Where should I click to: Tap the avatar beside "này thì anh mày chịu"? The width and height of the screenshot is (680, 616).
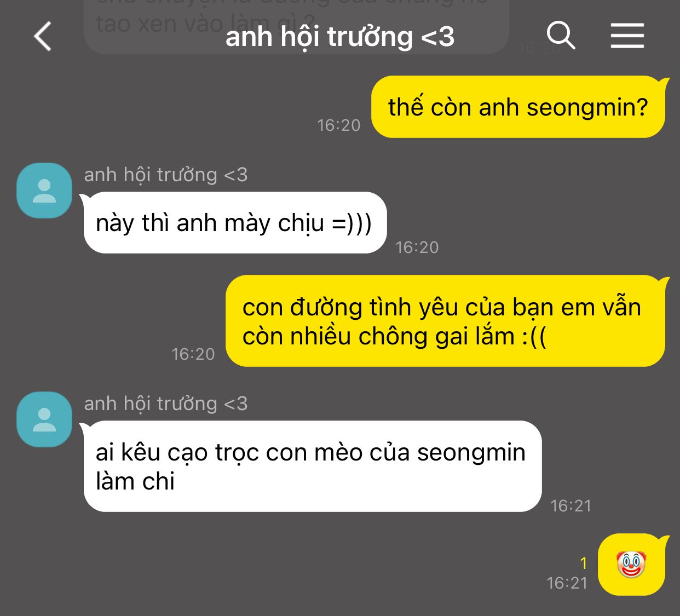click(x=44, y=191)
